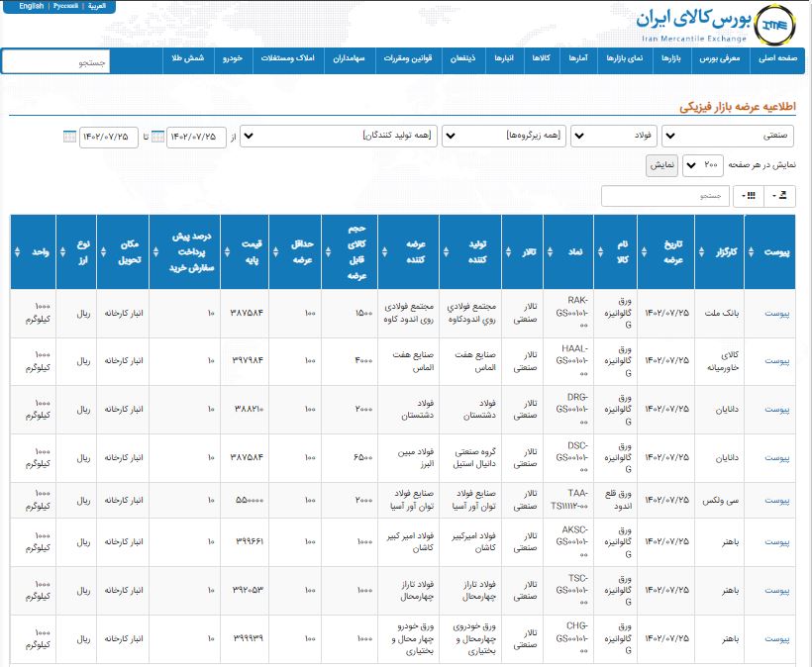Go to صفحه اصلی in the navigation bar
The width and height of the screenshot is (812, 667).
click(777, 58)
